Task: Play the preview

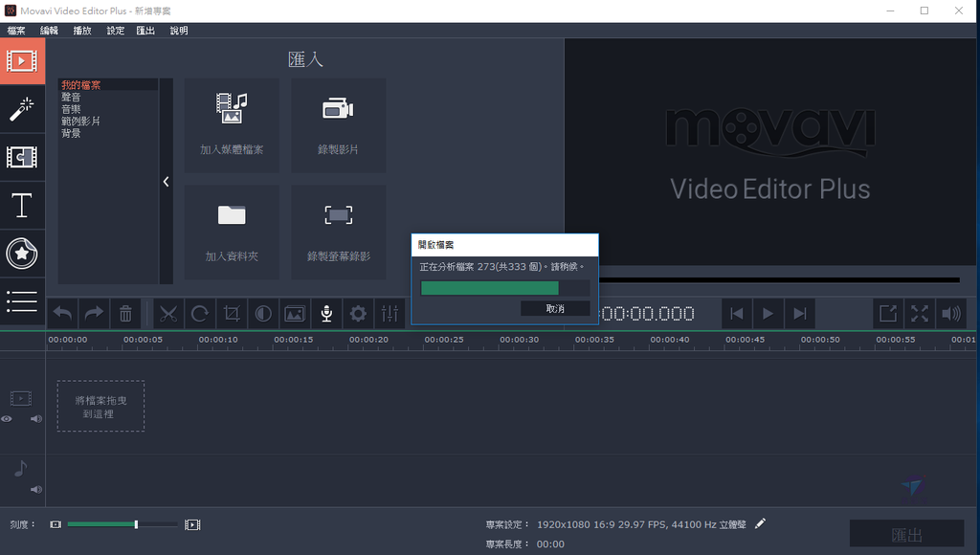Action: (x=768, y=314)
